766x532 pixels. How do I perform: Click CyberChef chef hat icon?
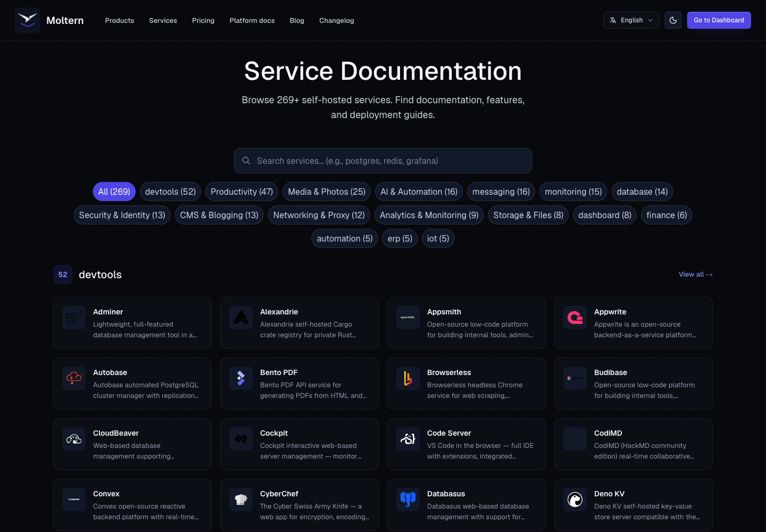click(241, 500)
